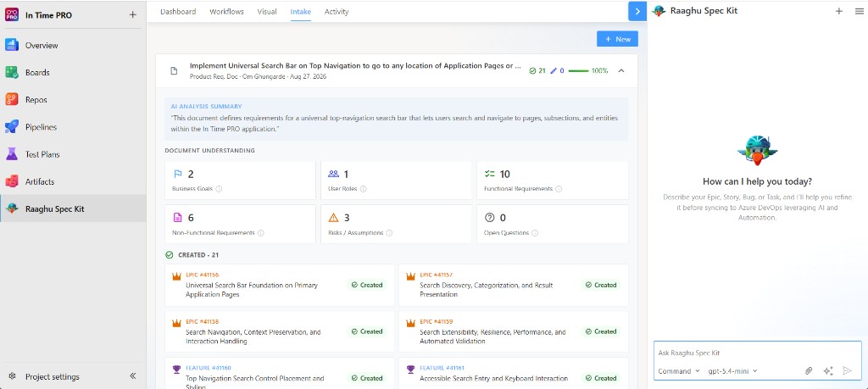
Task: Collapse the sidebar with the double-chevron
Action: [x=133, y=375]
